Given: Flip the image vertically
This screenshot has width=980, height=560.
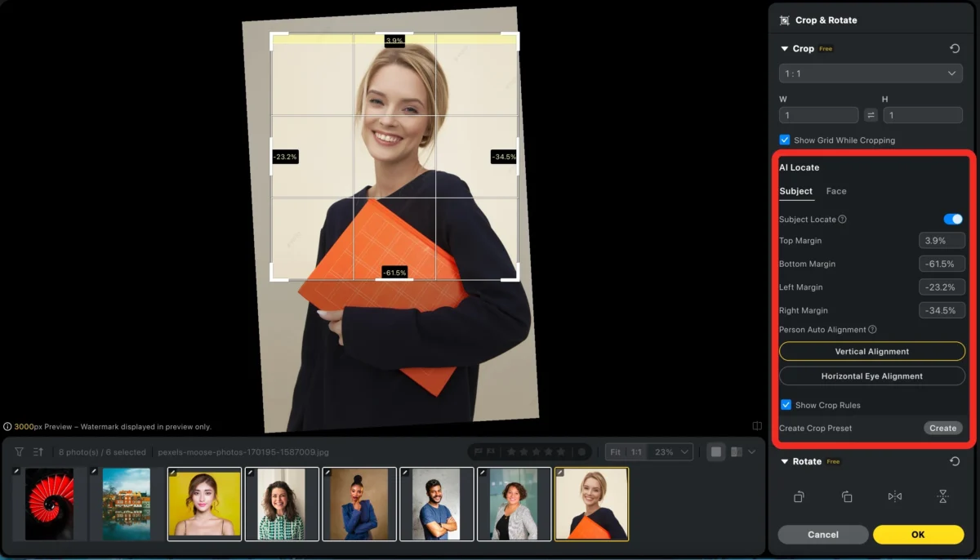Looking at the screenshot, I should coord(942,496).
